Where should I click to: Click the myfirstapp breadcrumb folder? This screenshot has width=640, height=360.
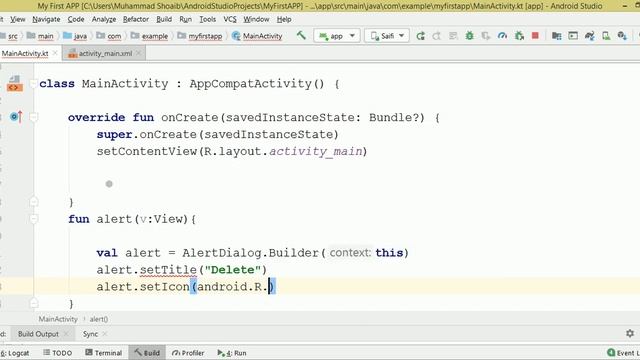click(x=200, y=36)
